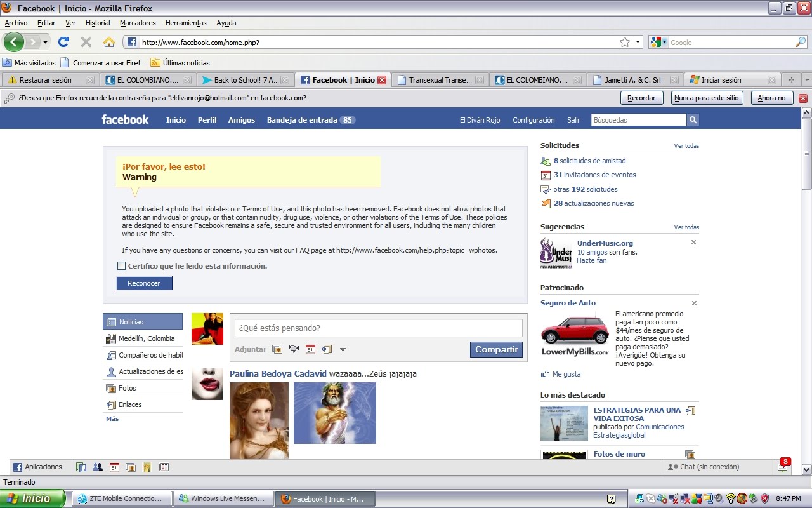Switch to the 'Transexual Transe...' tab
This screenshot has height=508, width=812.
pyautogui.click(x=440, y=80)
